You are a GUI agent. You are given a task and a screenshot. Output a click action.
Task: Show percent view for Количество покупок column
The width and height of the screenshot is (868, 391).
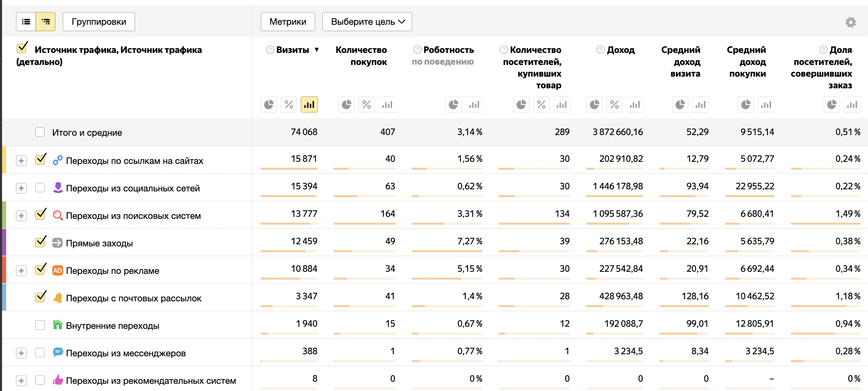pos(367,104)
